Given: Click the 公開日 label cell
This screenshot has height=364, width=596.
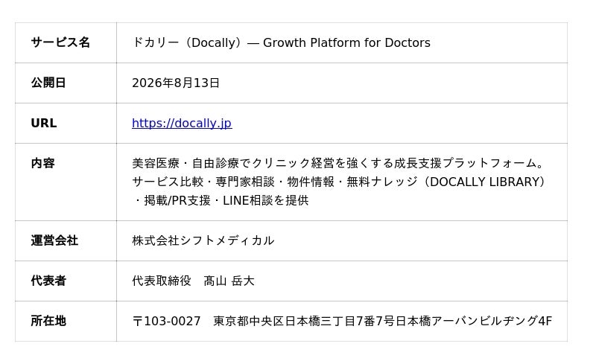Looking at the screenshot, I should 66,83.
